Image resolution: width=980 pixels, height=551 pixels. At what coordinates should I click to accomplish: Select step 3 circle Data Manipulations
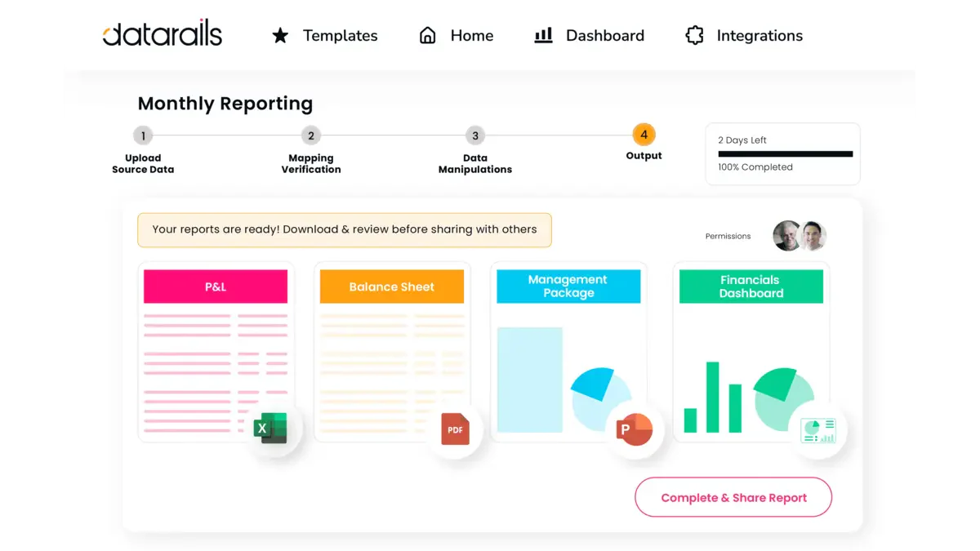click(474, 136)
